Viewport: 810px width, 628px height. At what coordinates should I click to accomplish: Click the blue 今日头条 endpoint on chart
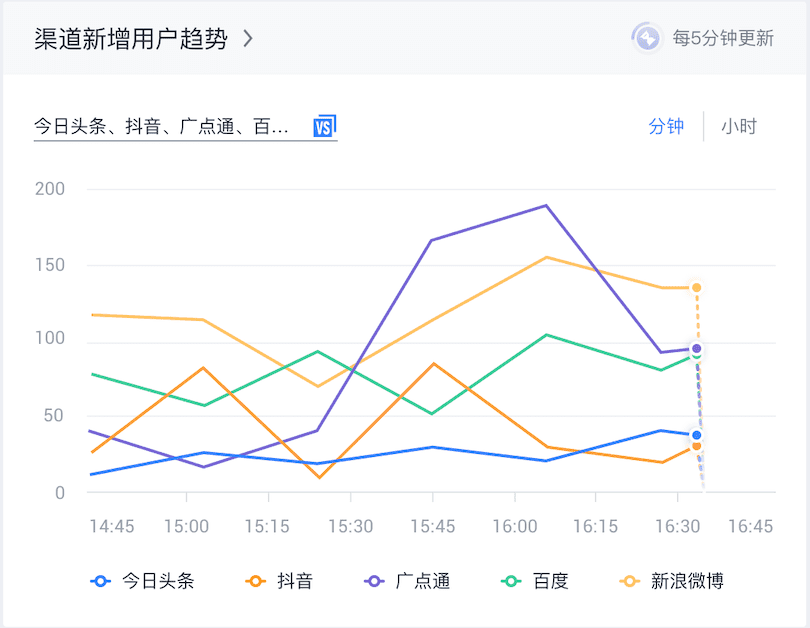point(696,435)
